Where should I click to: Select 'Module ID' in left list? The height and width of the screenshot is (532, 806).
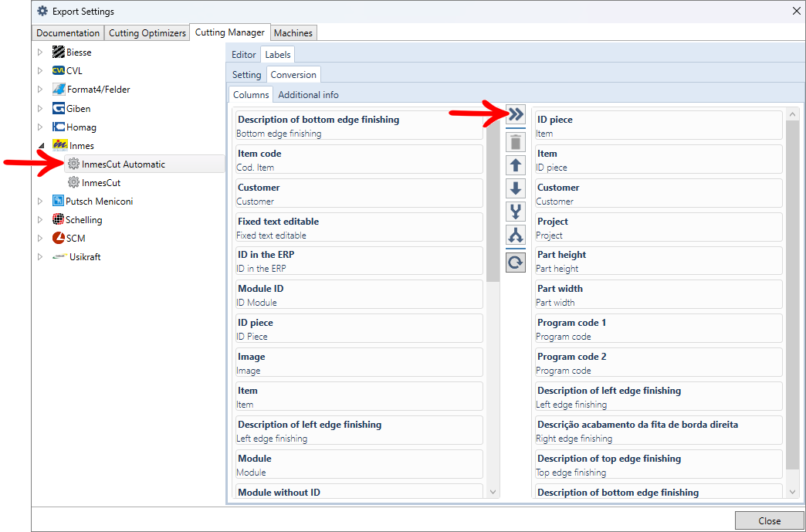[359, 294]
